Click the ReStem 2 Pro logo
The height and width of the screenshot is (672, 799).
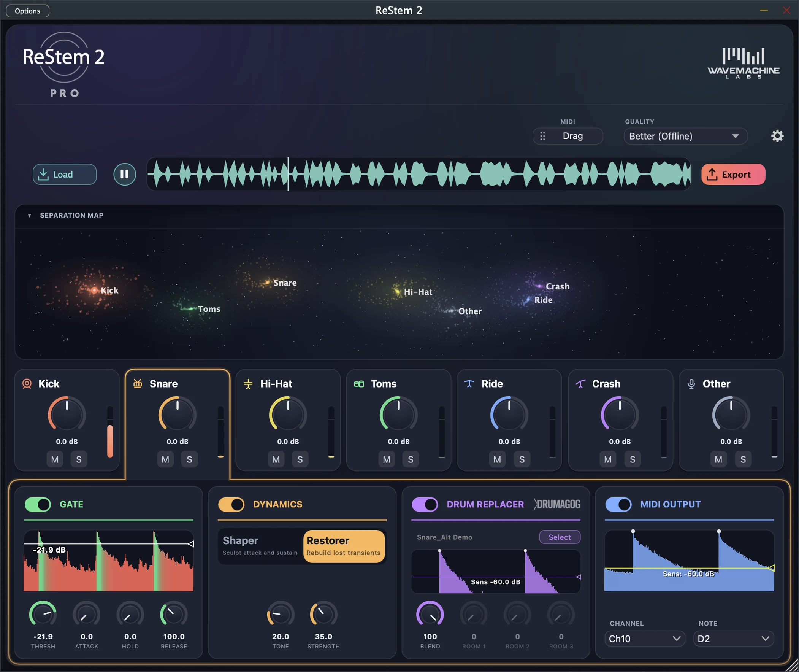click(63, 64)
